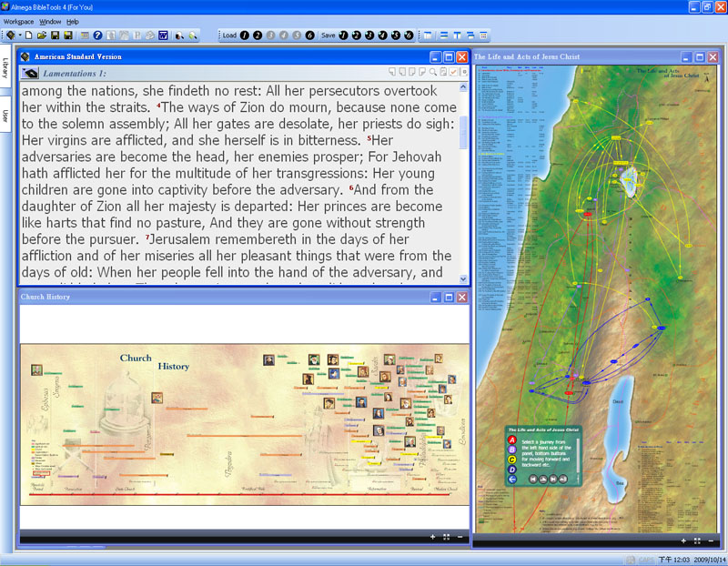Click fullscreen icon under the Jesus Christ map
728x566 pixels.
pos(697,541)
